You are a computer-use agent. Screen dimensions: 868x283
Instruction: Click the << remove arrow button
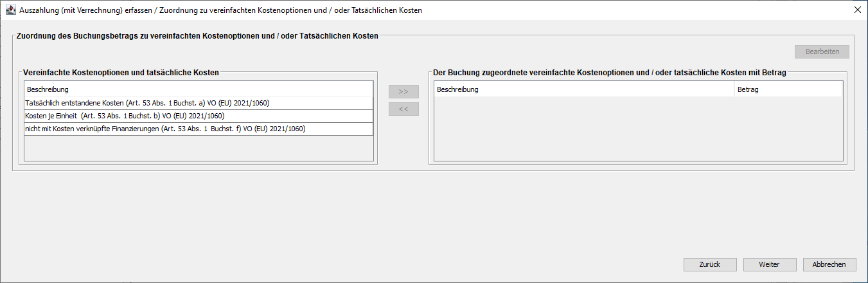[x=403, y=109]
